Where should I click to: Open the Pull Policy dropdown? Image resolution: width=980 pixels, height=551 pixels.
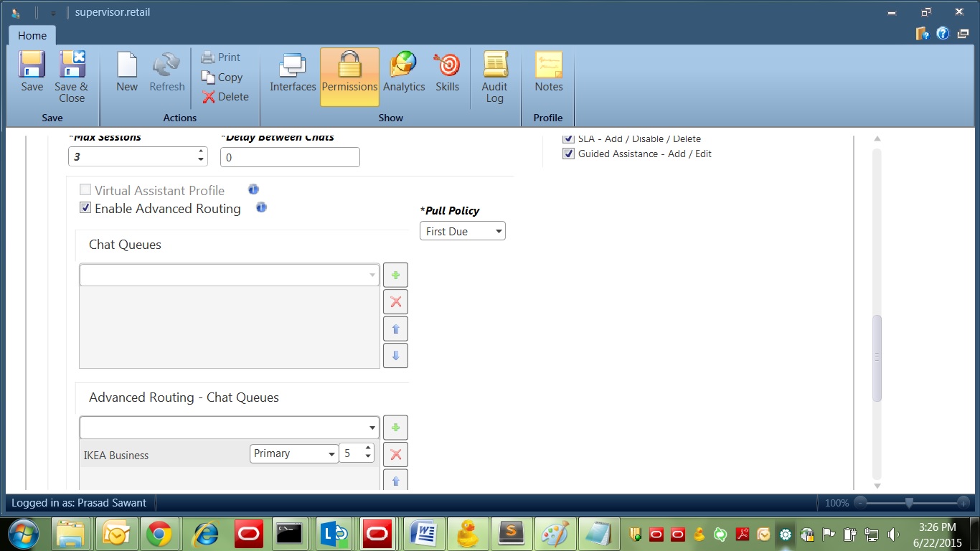[x=463, y=231]
